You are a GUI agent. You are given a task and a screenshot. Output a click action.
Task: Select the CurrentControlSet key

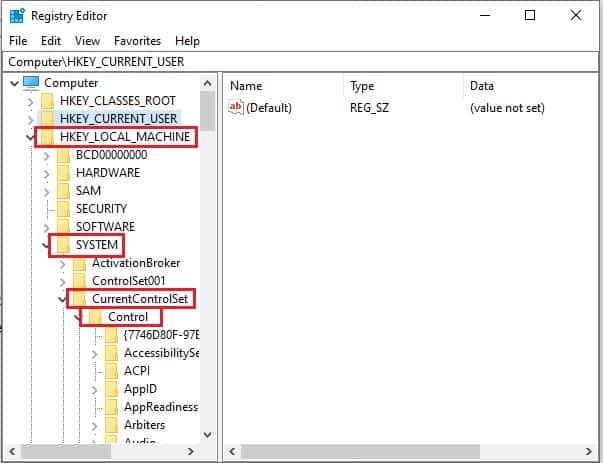click(x=139, y=299)
